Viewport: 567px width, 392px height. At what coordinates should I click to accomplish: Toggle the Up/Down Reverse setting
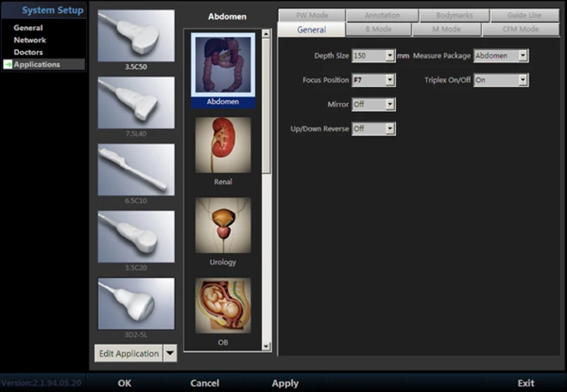coord(374,129)
